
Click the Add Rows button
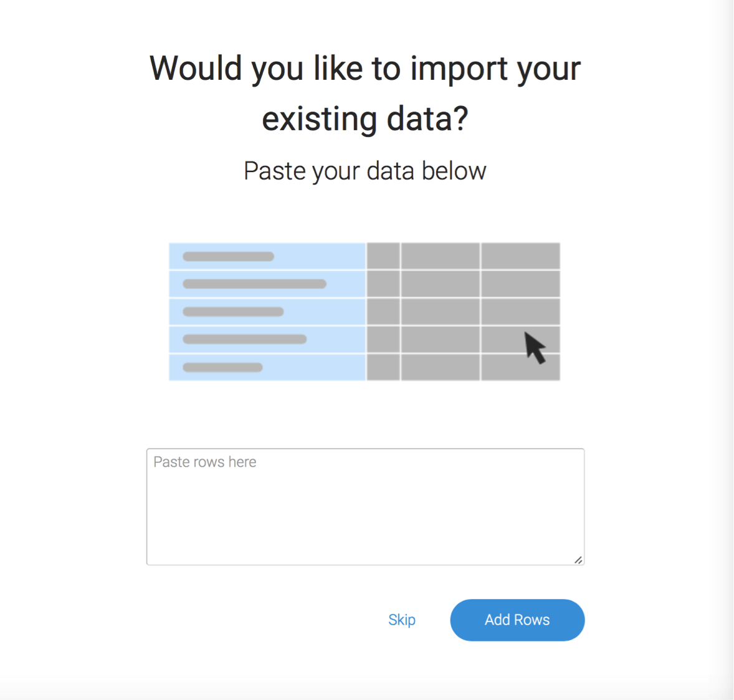(x=517, y=620)
